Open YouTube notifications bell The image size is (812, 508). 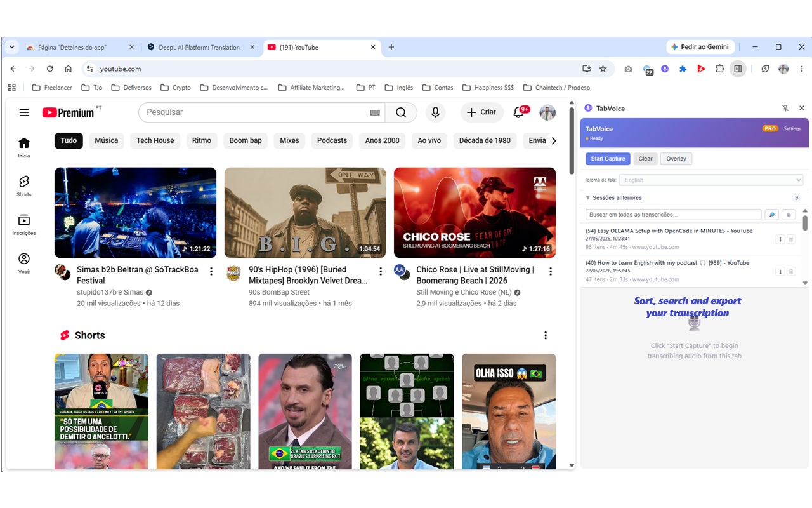click(520, 112)
